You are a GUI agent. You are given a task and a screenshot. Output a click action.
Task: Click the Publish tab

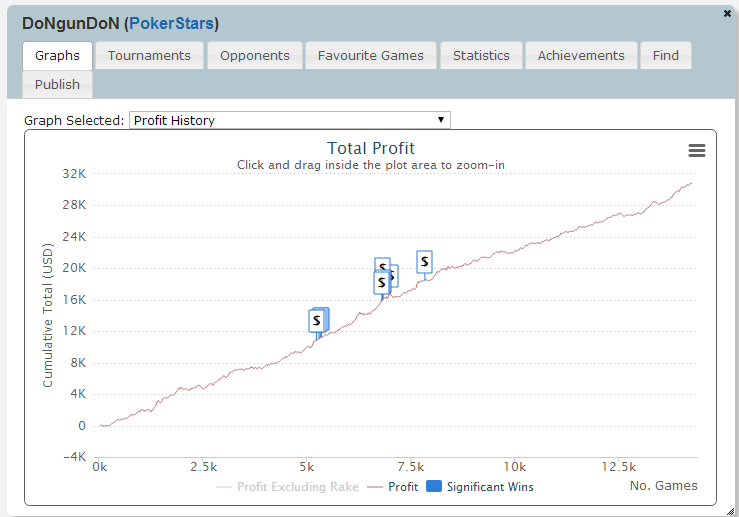click(57, 85)
